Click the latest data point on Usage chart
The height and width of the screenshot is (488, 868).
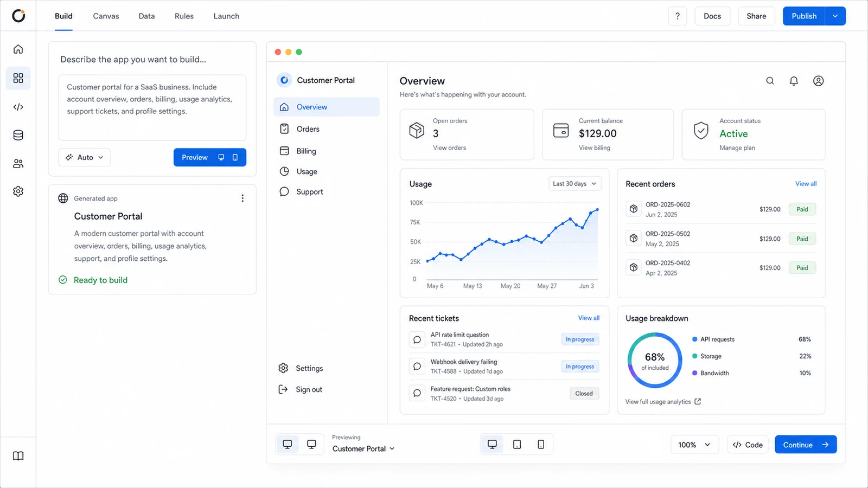pyautogui.click(x=597, y=209)
